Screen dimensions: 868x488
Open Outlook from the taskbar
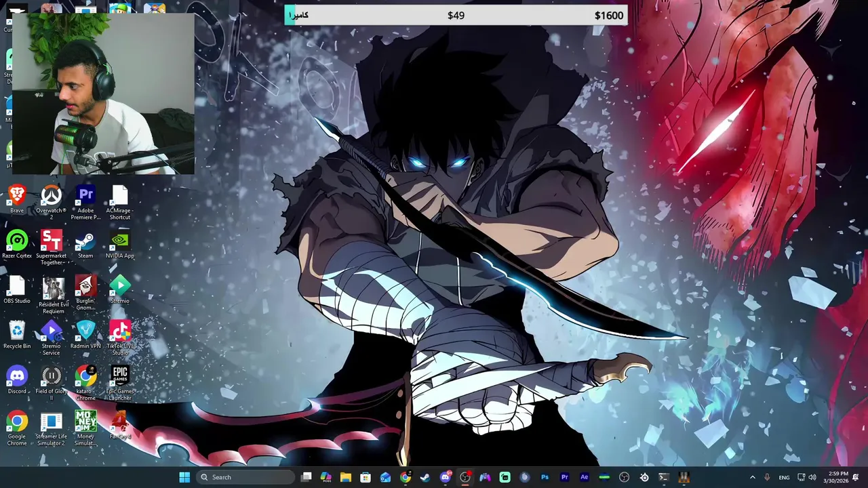pyautogui.click(x=385, y=477)
